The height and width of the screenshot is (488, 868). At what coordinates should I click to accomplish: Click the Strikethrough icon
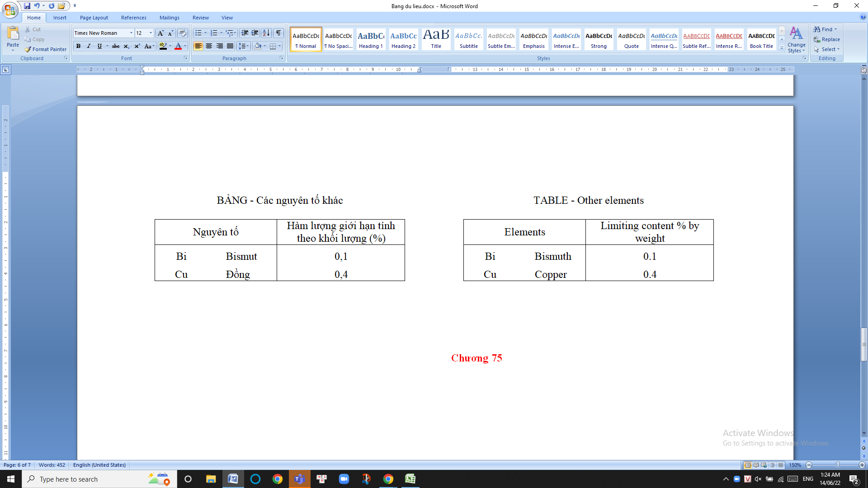point(116,46)
